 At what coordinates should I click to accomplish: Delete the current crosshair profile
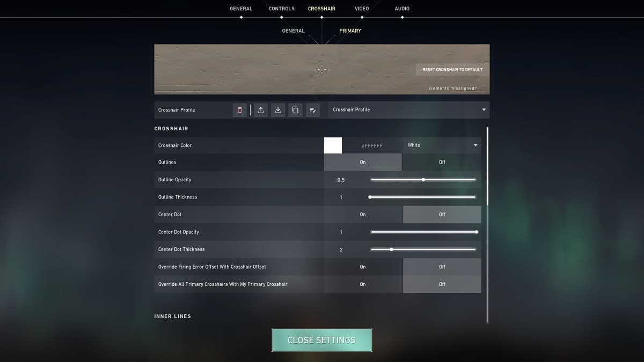pyautogui.click(x=239, y=110)
